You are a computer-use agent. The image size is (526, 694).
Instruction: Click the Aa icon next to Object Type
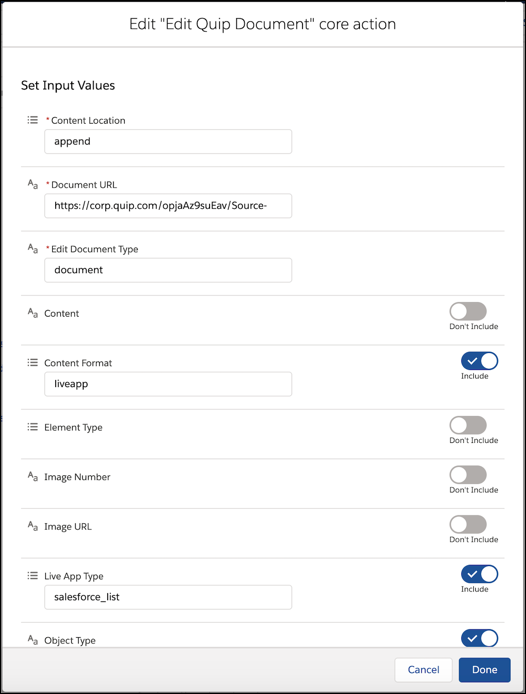pos(33,640)
